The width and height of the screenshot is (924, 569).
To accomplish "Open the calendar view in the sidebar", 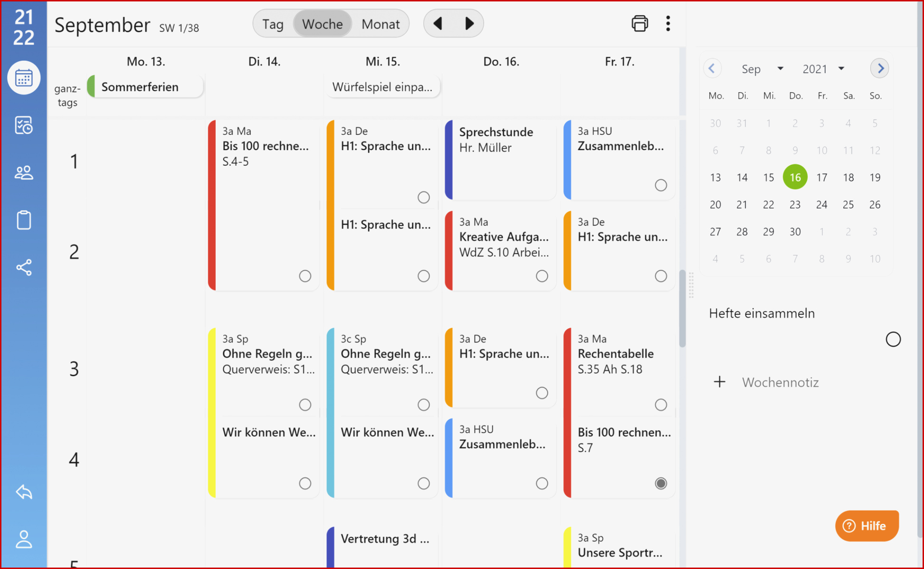I will pyautogui.click(x=24, y=78).
